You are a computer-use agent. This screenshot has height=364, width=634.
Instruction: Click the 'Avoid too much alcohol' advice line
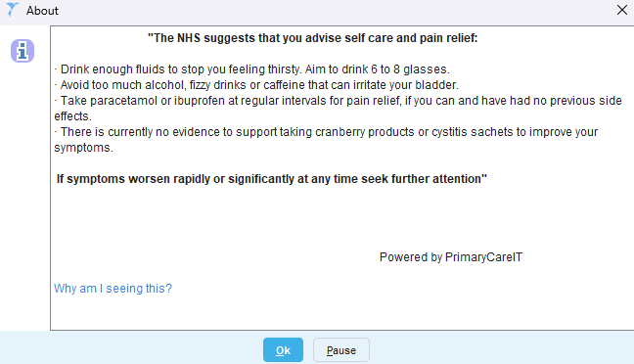[x=256, y=85]
